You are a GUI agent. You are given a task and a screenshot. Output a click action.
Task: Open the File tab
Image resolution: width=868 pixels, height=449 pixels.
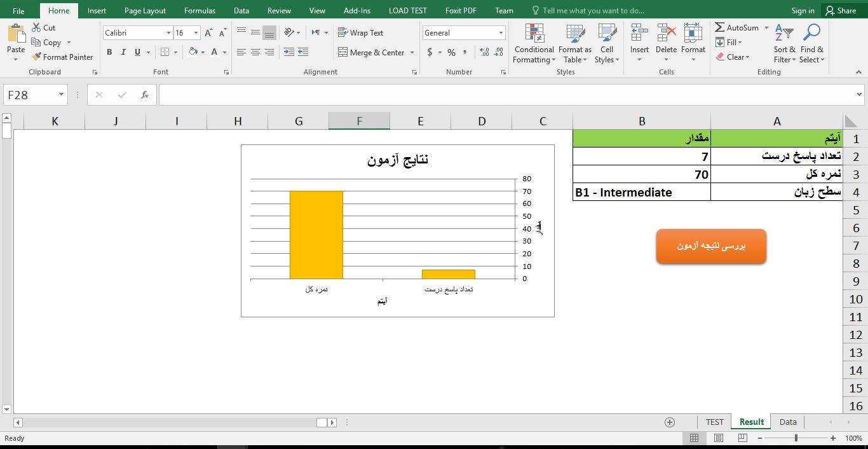[x=18, y=11]
